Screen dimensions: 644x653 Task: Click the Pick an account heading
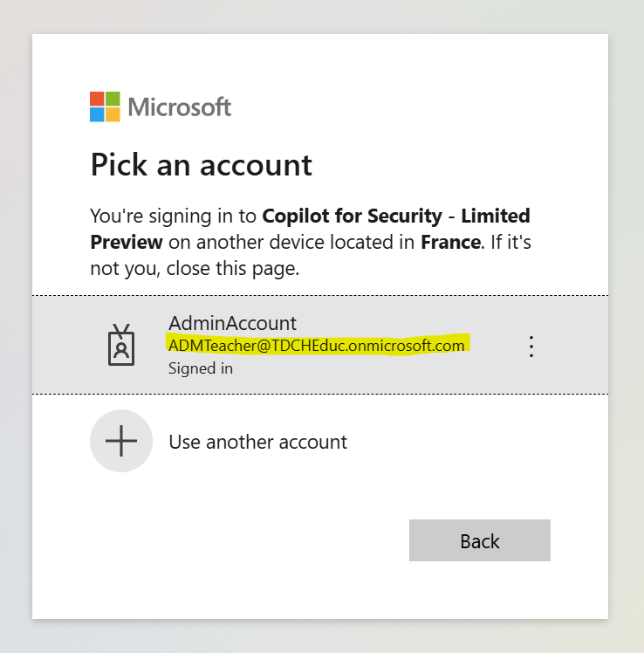(x=201, y=165)
